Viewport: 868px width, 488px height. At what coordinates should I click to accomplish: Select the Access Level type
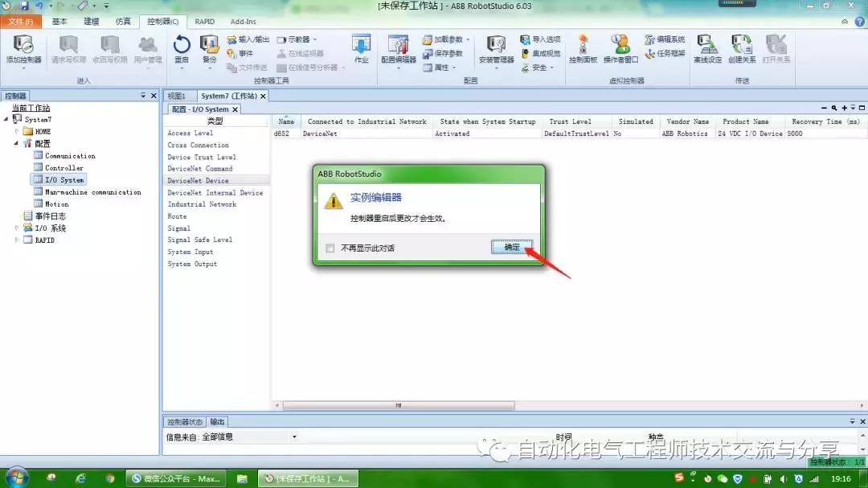pos(190,133)
